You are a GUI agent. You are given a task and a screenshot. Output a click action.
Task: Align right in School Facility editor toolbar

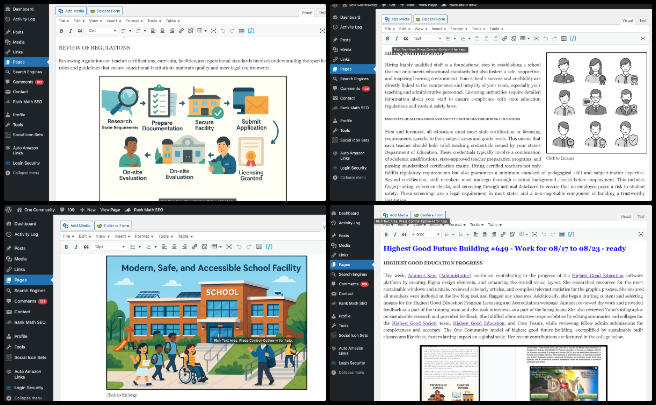click(184, 247)
